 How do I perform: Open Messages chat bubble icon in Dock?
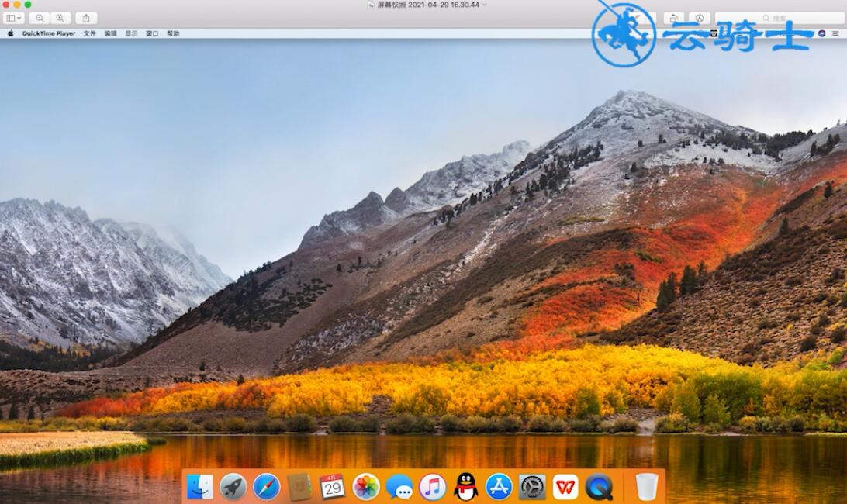(x=399, y=487)
